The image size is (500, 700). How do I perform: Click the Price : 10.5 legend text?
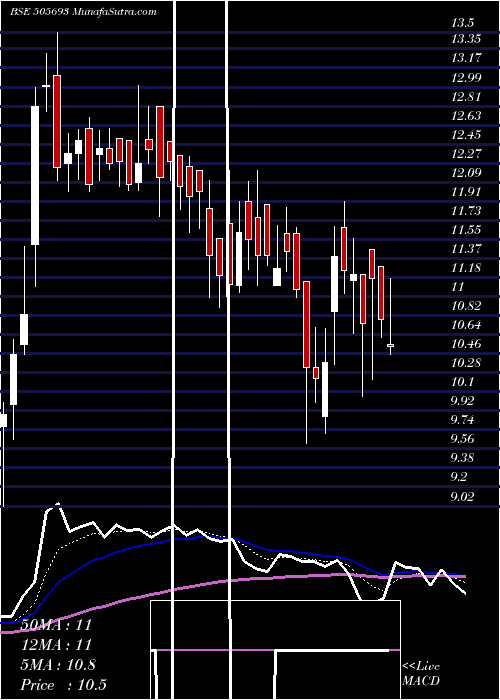click(63, 685)
